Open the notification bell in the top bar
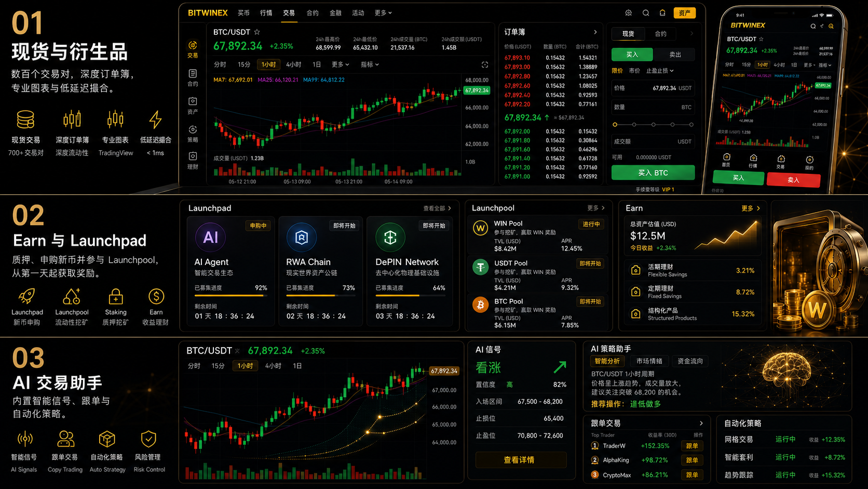Image resolution: width=868 pixels, height=489 pixels. coord(662,13)
